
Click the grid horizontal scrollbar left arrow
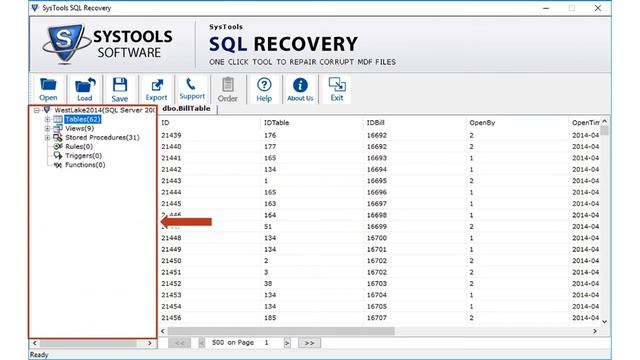pos(163,331)
